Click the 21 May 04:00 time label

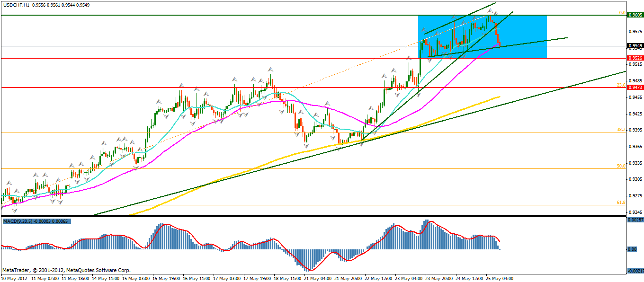click(318, 278)
